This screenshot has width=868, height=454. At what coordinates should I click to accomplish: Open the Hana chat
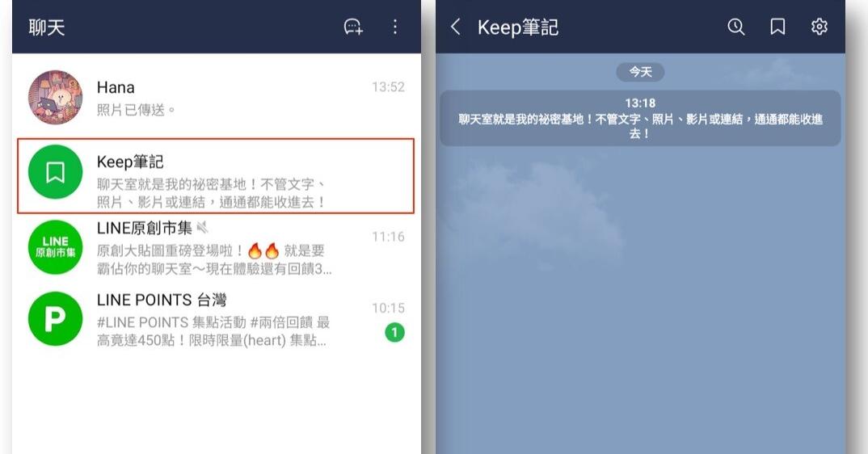217,98
